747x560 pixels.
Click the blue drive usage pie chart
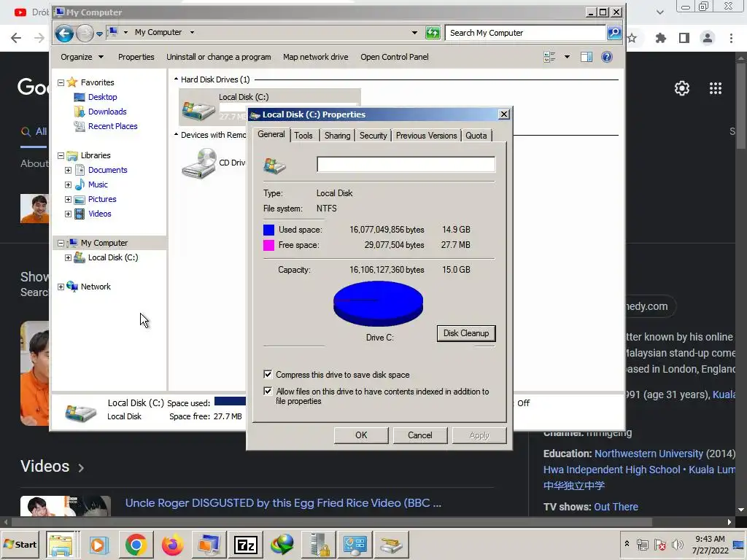pos(379,303)
